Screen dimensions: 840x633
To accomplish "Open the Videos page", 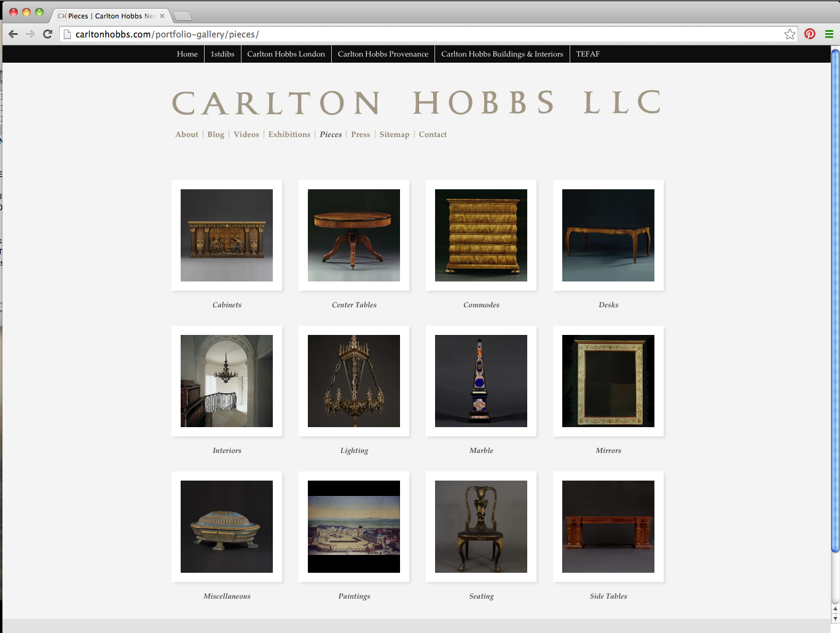I will 246,135.
